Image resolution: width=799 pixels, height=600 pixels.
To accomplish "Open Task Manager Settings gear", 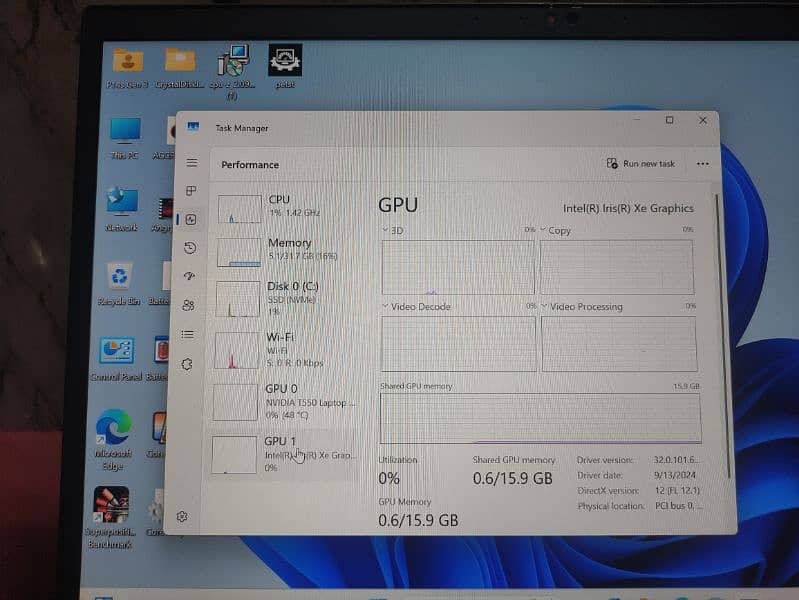I will (x=182, y=516).
